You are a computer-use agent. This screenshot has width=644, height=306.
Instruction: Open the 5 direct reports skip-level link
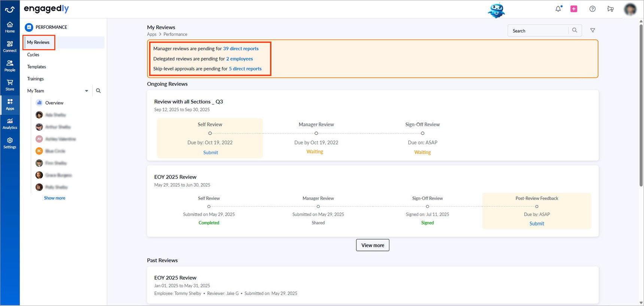click(x=245, y=69)
